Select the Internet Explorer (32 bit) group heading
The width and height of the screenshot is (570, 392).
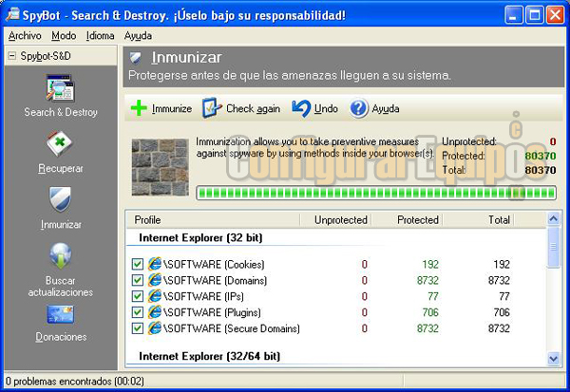200,237
